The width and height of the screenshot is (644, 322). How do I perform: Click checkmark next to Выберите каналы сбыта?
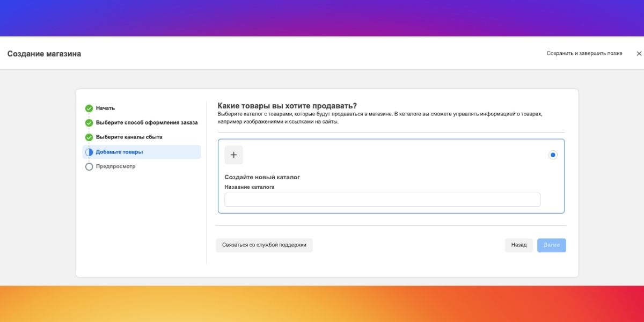tap(89, 137)
